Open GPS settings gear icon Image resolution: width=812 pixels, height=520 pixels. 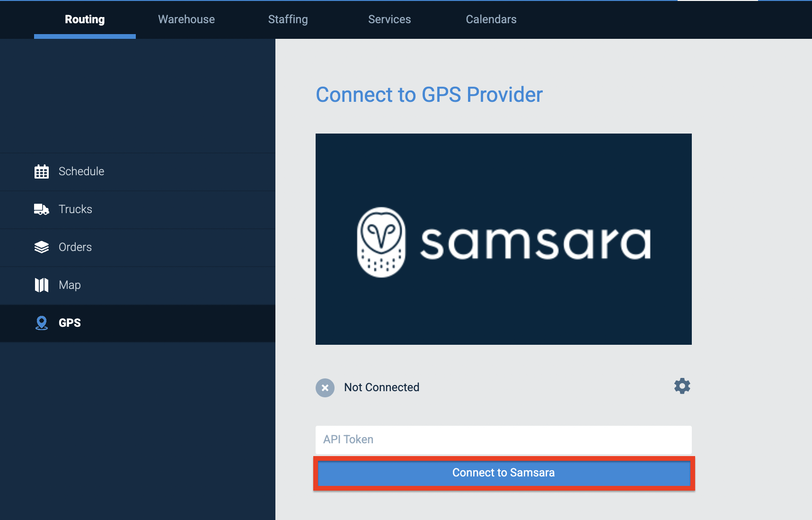682,386
